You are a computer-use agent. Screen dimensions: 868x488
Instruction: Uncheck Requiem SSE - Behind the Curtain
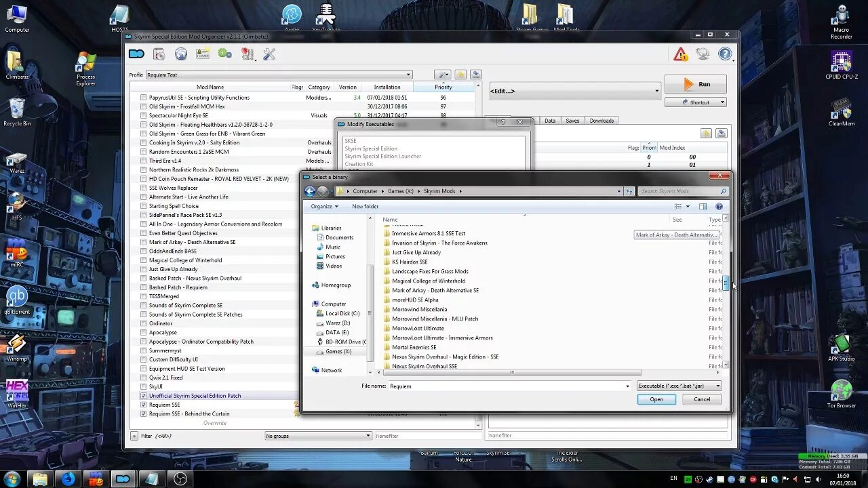pyautogui.click(x=143, y=413)
